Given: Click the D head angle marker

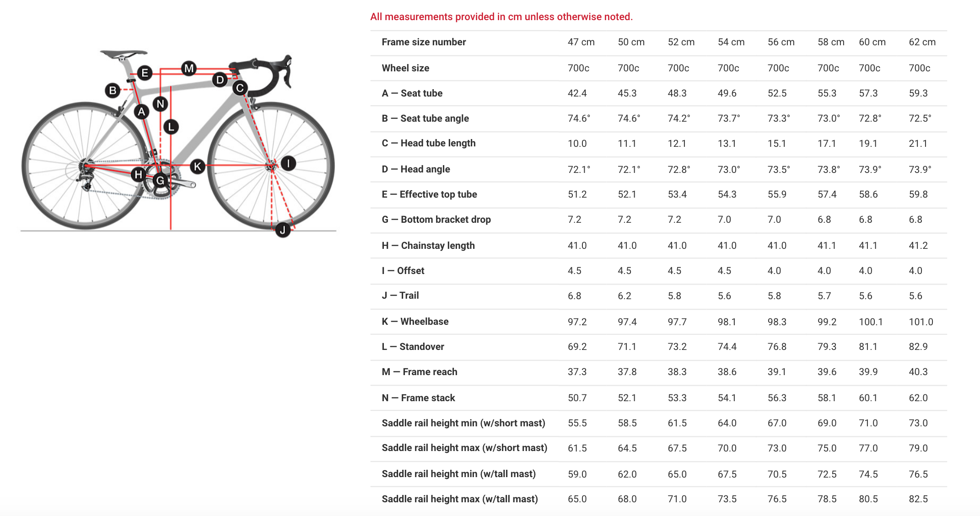Looking at the screenshot, I should (220, 80).
